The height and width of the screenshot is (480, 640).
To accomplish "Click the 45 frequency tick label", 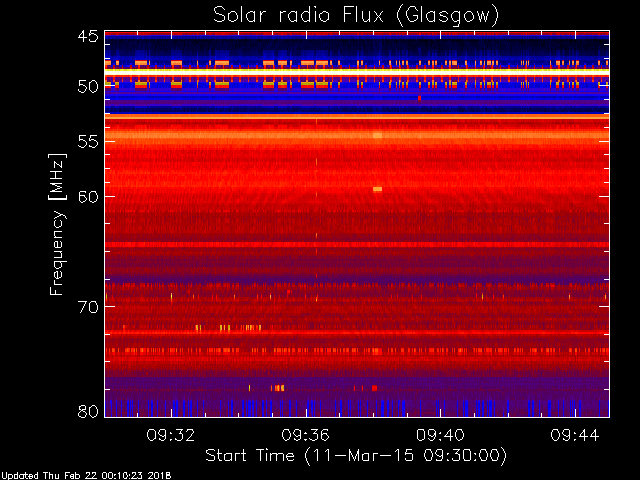I will [x=88, y=36].
